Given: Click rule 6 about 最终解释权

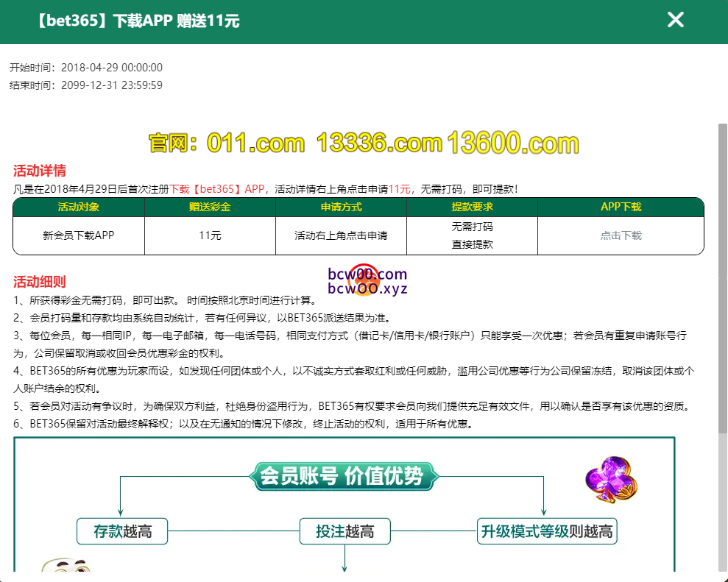Looking at the screenshot, I should [x=244, y=424].
